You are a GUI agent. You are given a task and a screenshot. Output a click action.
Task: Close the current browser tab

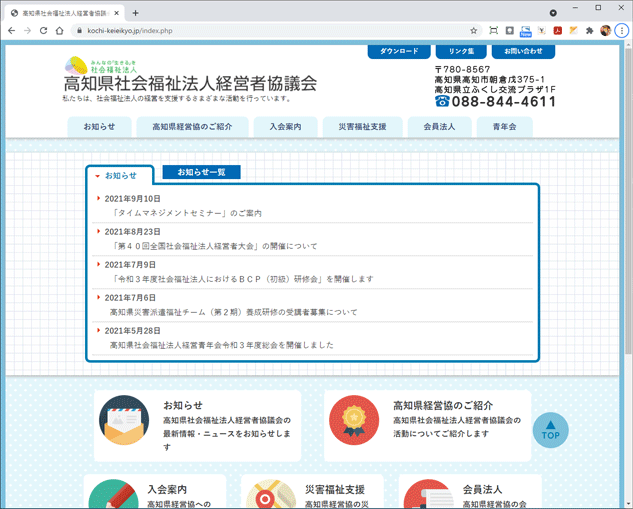tap(117, 13)
